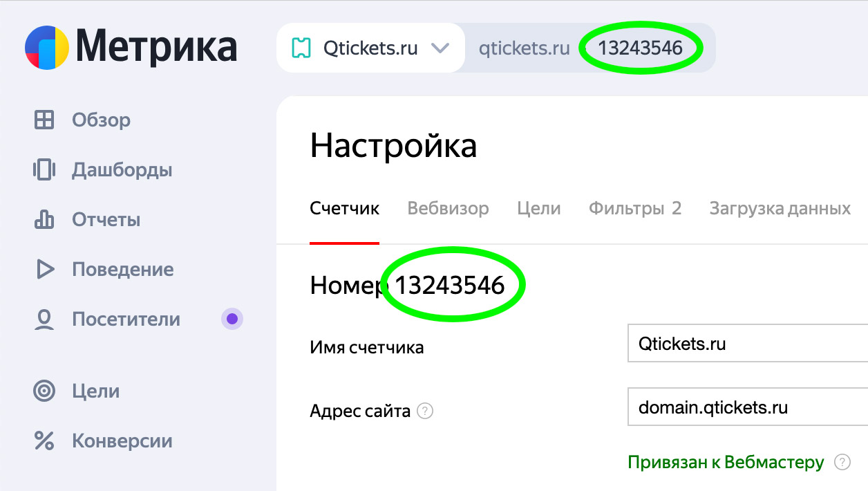868x491 pixels.
Task: Switch to the Вебвизор tab
Action: (x=447, y=208)
